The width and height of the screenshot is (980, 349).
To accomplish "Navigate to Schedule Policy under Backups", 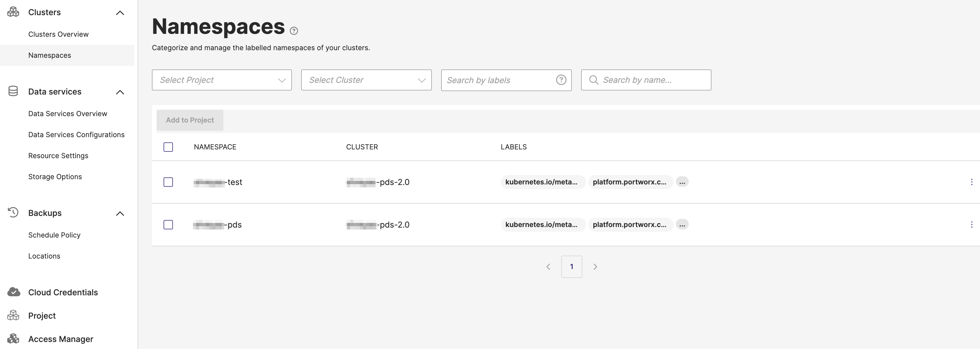I will [54, 235].
